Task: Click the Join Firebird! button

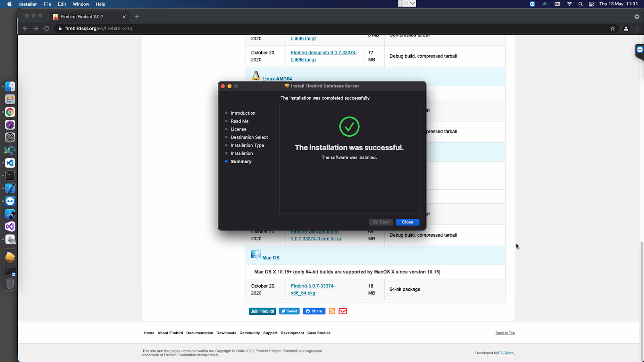Action: point(262,311)
